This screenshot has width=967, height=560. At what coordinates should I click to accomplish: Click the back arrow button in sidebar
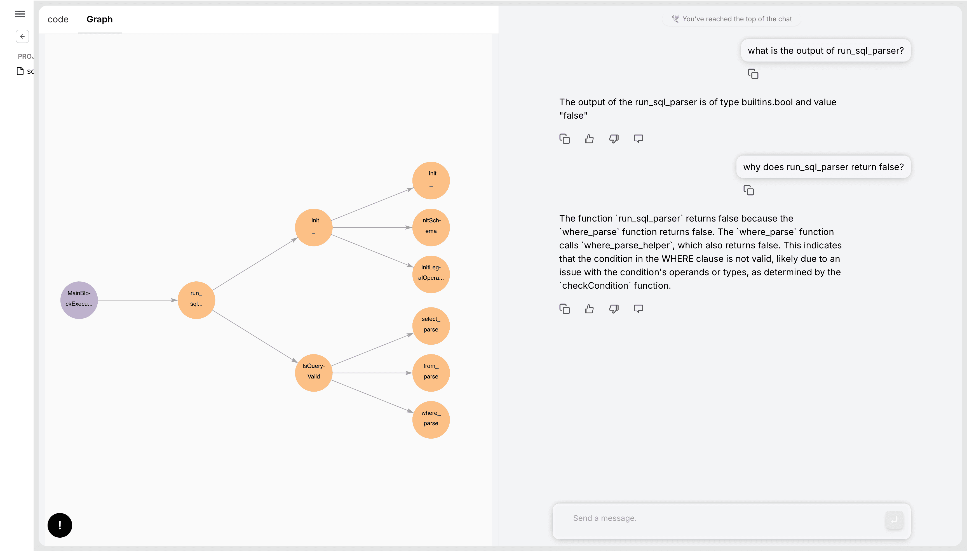tap(22, 36)
